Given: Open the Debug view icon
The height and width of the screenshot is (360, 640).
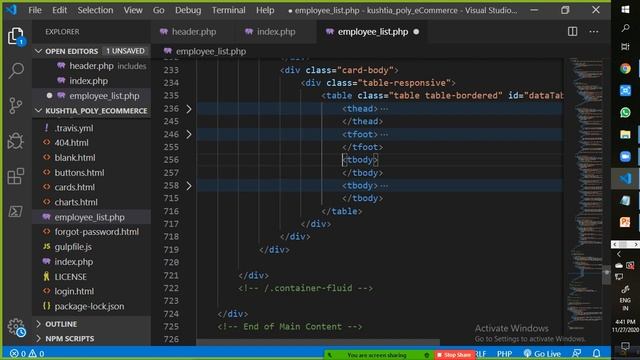Looking at the screenshot, I should [x=16, y=141].
